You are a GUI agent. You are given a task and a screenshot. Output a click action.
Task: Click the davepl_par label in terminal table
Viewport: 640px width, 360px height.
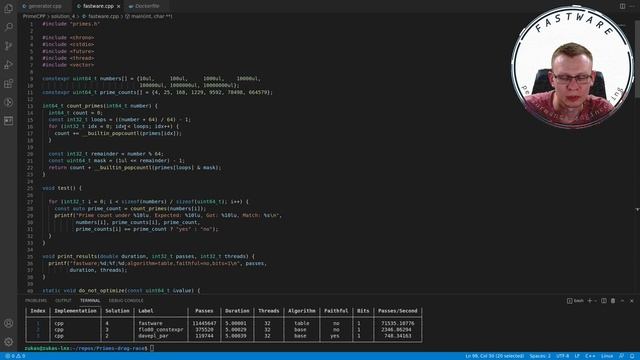(x=153, y=336)
